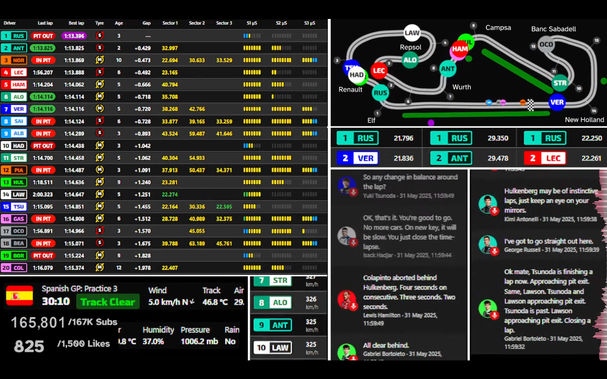607x379 pixels.
Task: Click the medium tyre icon in NOR row
Action: coord(100,60)
